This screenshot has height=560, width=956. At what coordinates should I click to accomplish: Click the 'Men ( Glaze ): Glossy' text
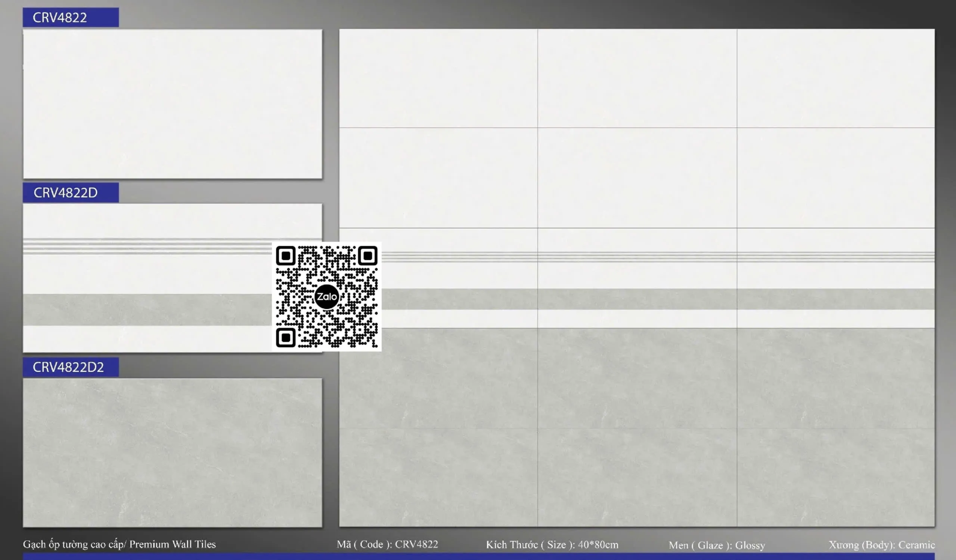coord(717,545)
